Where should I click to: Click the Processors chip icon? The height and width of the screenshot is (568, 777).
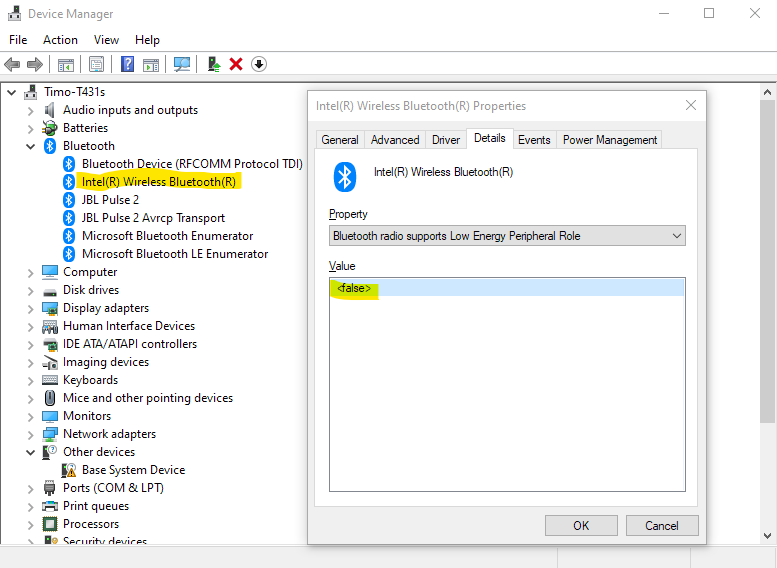point(50,524)
